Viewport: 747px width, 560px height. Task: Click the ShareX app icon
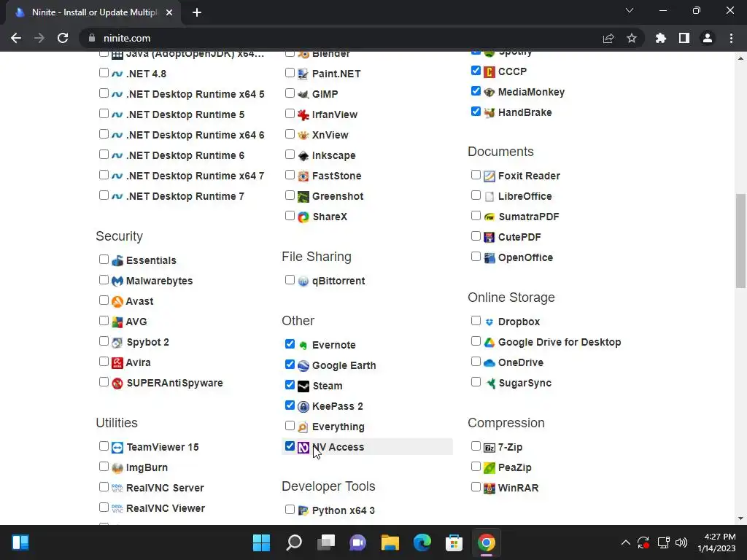[303, 217]
